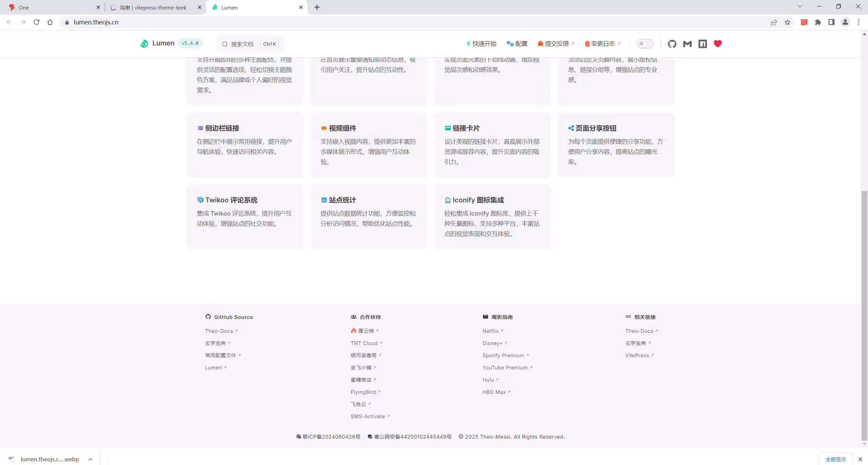
Task: Open VitePress link under 相关链接
Action: 639,356
